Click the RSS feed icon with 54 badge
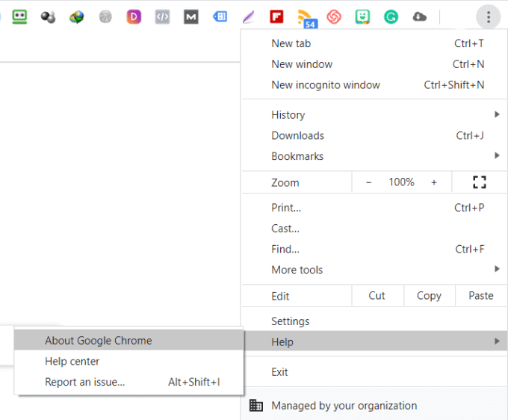Screen dimensions: 508x420 [x=306, y=19]
